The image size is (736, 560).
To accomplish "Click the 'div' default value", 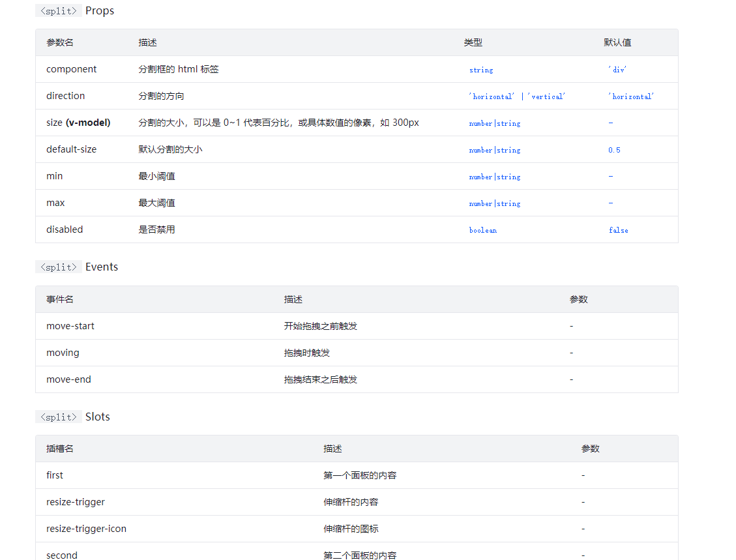I will coord(617,70).
